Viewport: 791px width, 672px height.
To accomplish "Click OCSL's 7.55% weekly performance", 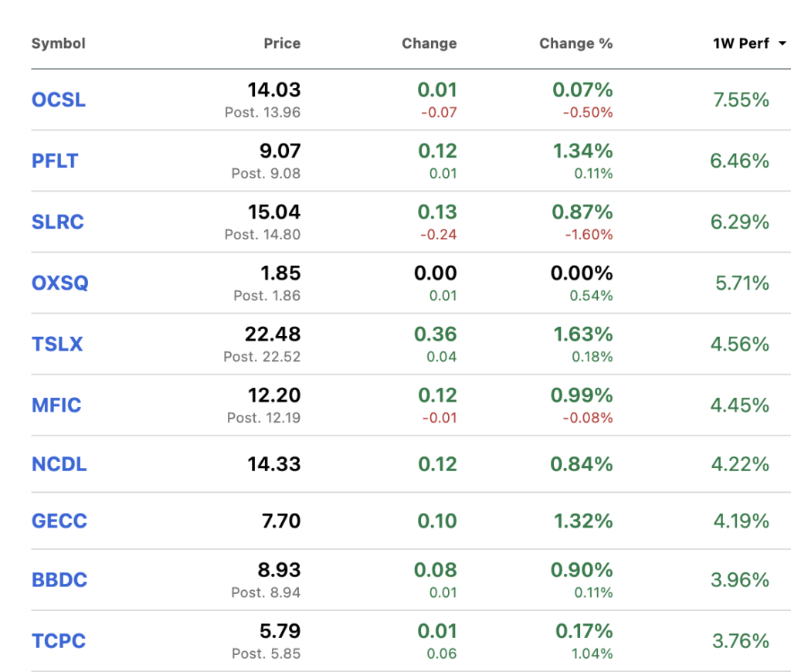I will click(741, 100).
